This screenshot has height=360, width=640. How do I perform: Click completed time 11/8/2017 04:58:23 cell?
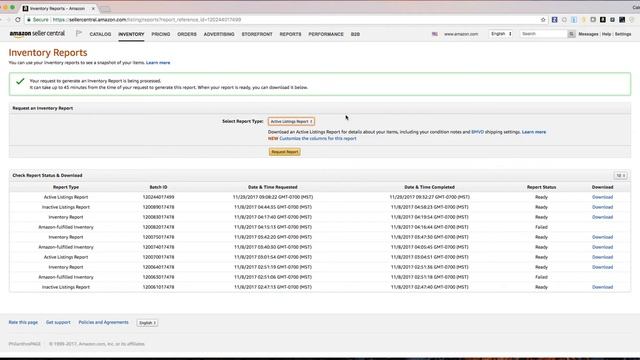coord(429,207)
